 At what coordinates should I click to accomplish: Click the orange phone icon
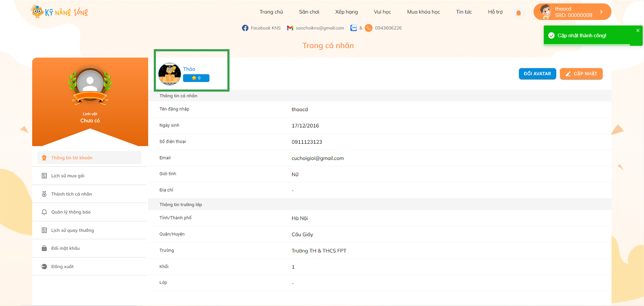pyautogui.click(x=369, y=28)
